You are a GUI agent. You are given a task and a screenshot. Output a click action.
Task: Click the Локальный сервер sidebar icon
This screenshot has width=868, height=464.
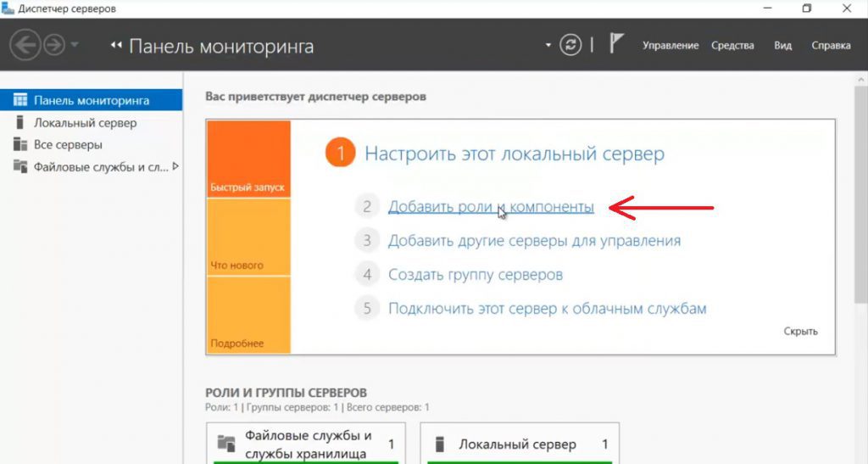[20, 123]
